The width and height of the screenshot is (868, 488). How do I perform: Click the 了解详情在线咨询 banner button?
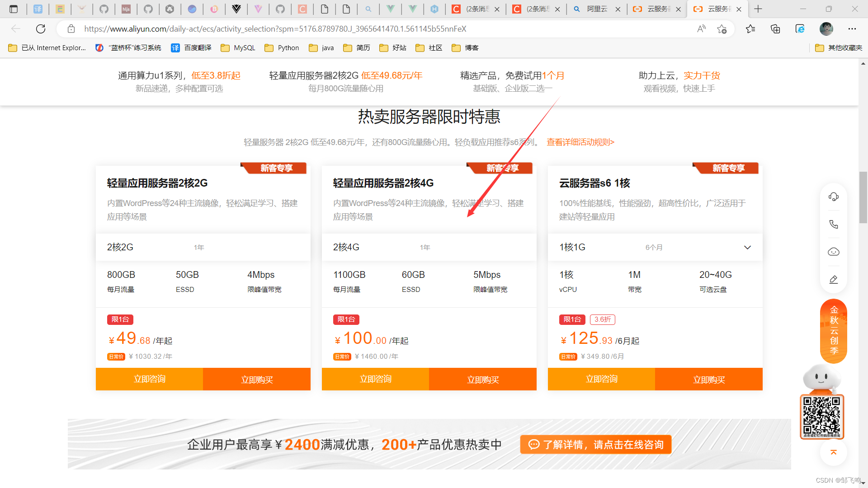pos(596,444)
